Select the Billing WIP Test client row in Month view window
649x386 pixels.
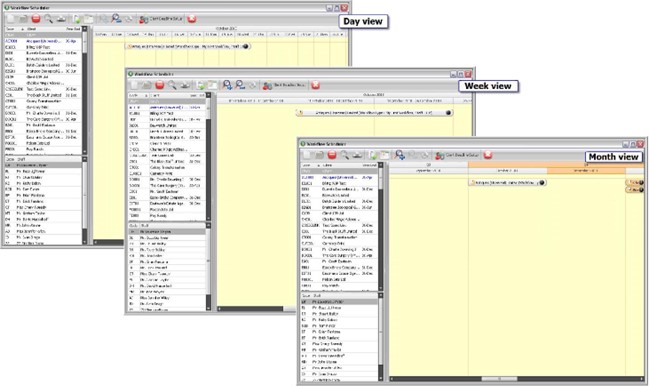[x=339, y=183]
